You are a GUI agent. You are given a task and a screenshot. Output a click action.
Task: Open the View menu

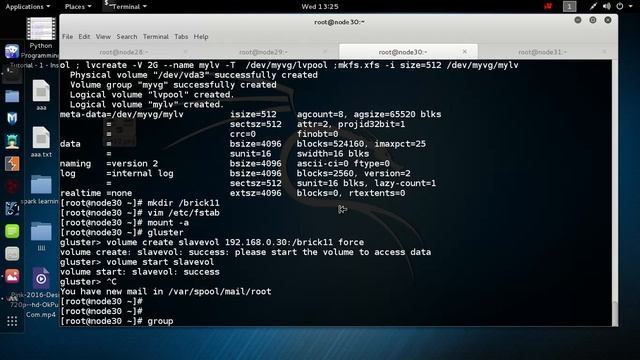[103, 36]
